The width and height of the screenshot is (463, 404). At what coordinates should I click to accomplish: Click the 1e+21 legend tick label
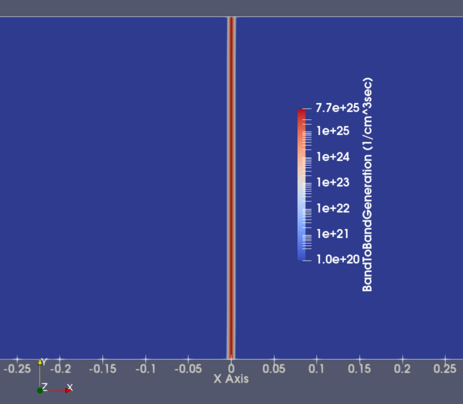(x=332, y=234)
